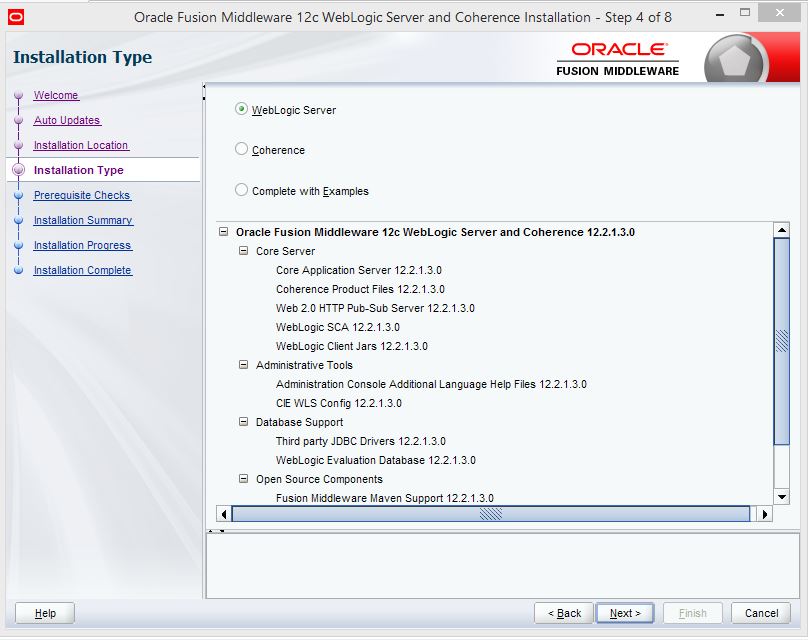Collapse the Core Server tree node

tap(243, 251)
